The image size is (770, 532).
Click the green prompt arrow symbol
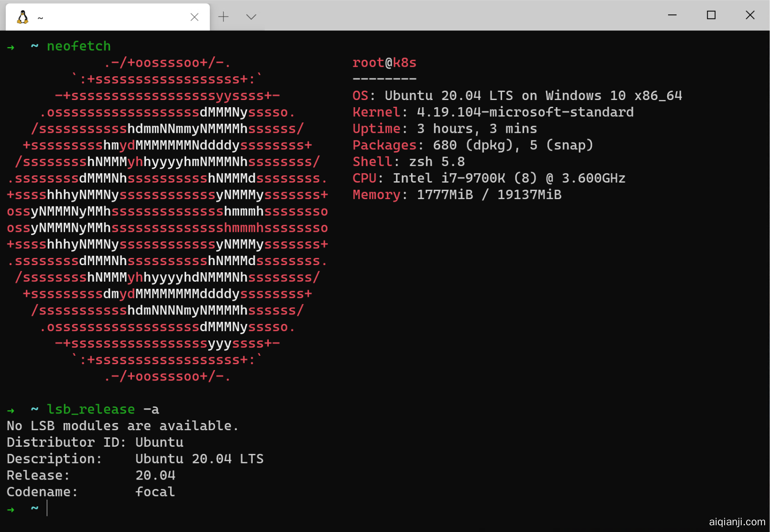(11, 509)
